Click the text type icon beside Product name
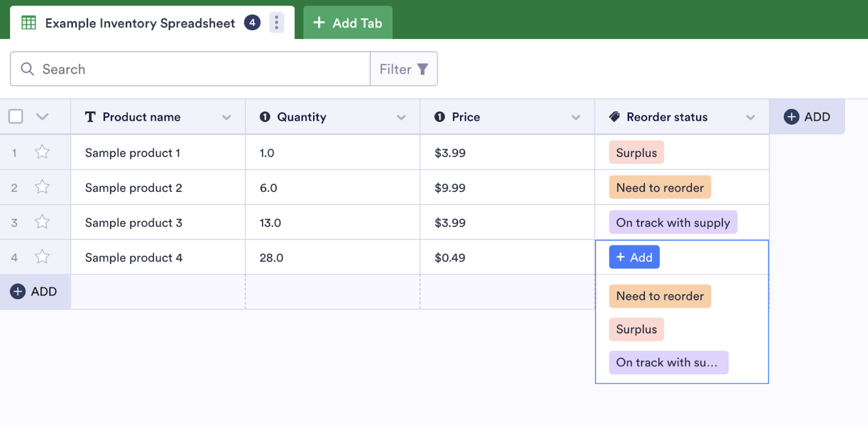 [x=90, y=117]
